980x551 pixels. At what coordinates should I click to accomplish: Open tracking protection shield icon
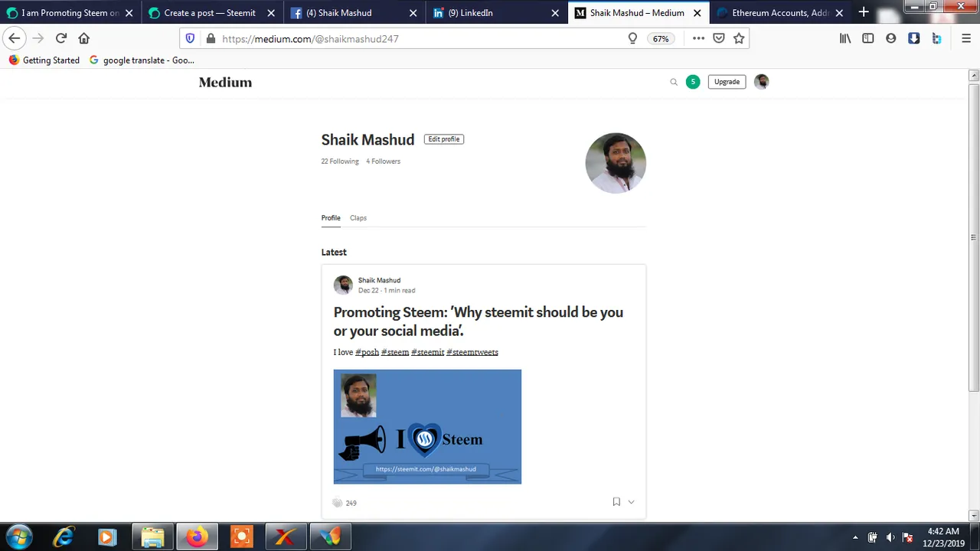pos(191,38)
